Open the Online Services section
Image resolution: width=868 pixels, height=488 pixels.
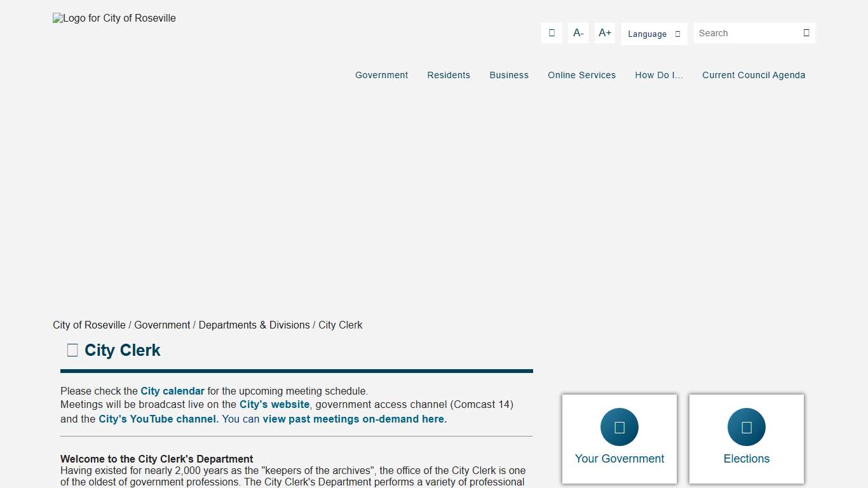[x=581, y=75]
